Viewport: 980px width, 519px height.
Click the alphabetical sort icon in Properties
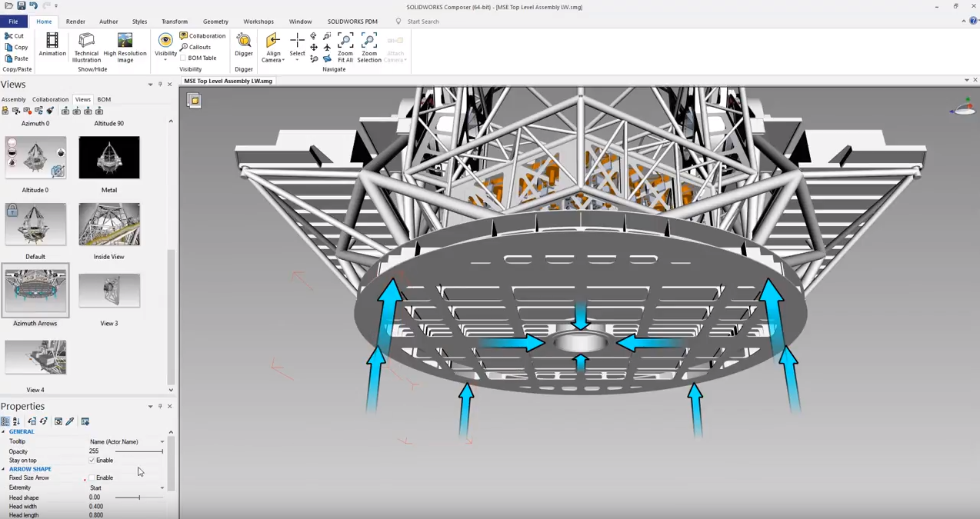16,421
